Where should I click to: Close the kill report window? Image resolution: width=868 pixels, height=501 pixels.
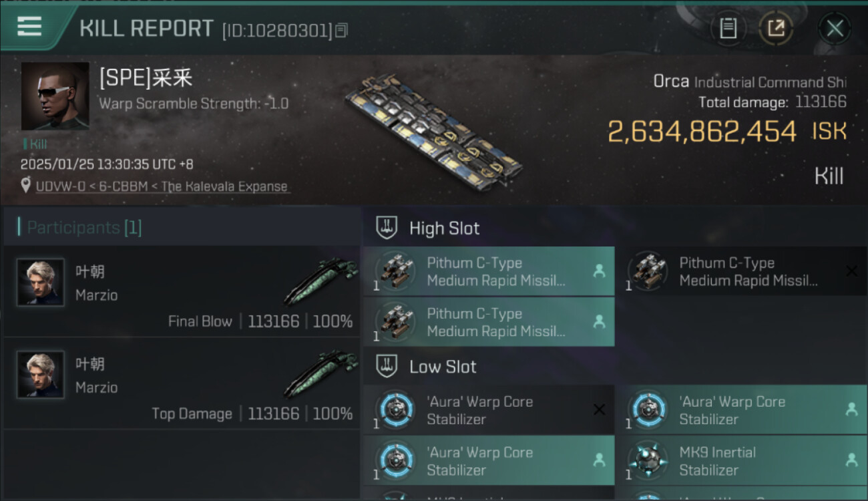834,28
